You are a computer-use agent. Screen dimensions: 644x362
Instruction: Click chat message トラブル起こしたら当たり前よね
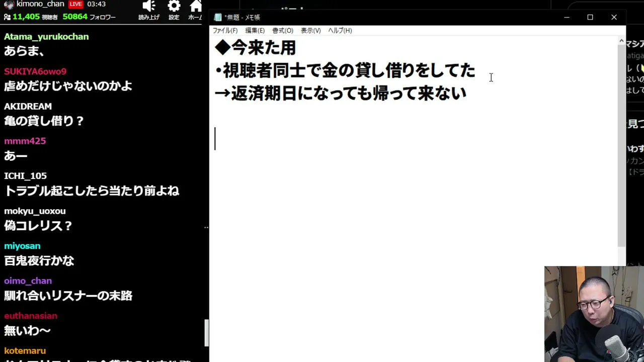(x=92, y=191)
